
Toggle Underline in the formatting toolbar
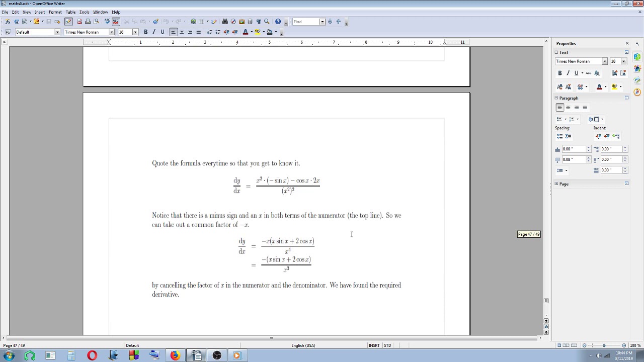[x=163, y=32]
